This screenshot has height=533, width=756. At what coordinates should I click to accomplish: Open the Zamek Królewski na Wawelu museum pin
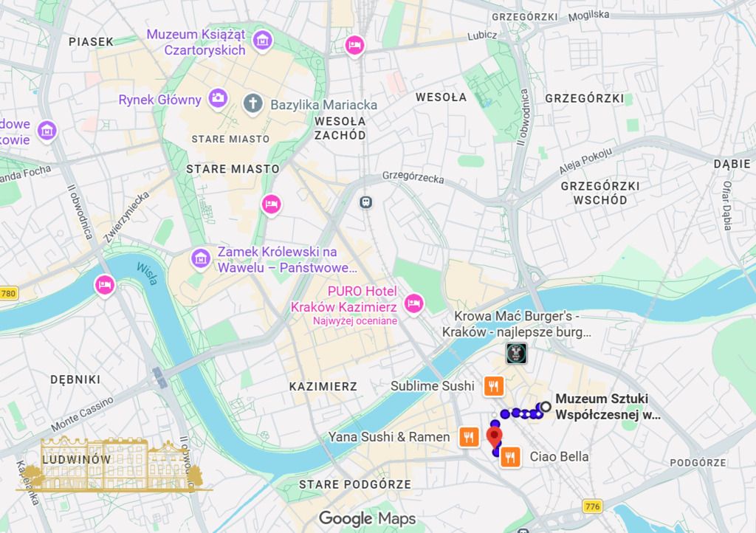point(201,258)
